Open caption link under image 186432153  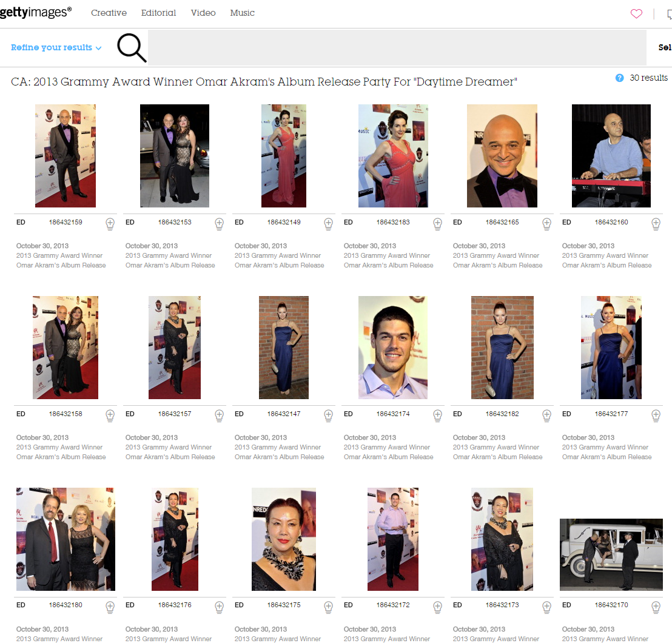click(170, 260)
